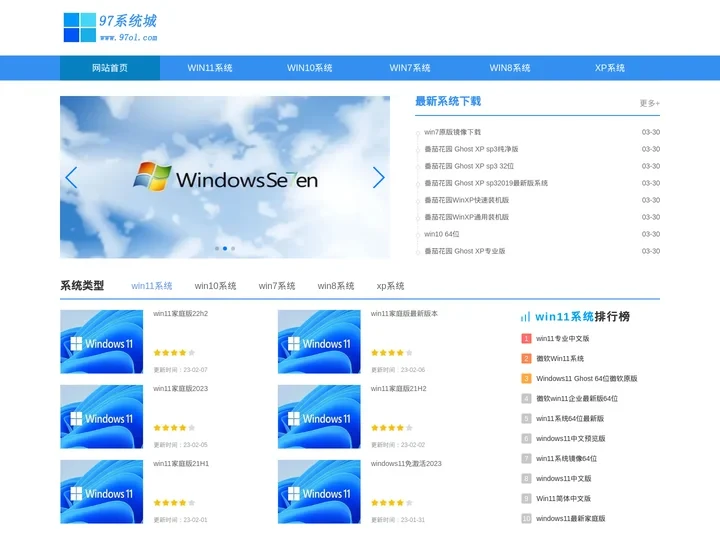Click the win11家庭版2023 title
The width and height of the screenshot is (720, 540).
click(x=180, y=388)
